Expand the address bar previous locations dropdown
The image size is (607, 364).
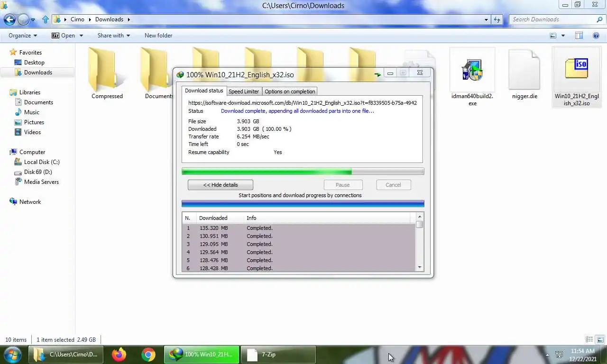pyautogui.click(x=486, y=20)
